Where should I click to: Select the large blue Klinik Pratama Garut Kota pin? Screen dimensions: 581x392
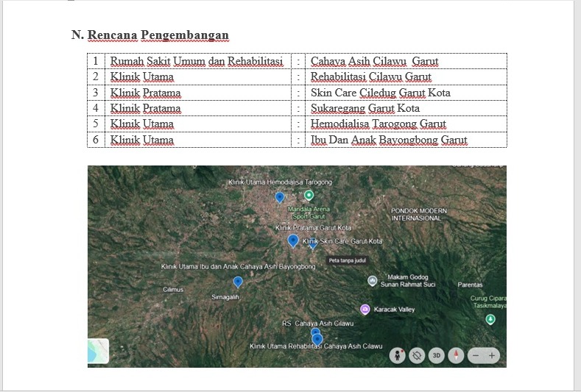(293, 241)
